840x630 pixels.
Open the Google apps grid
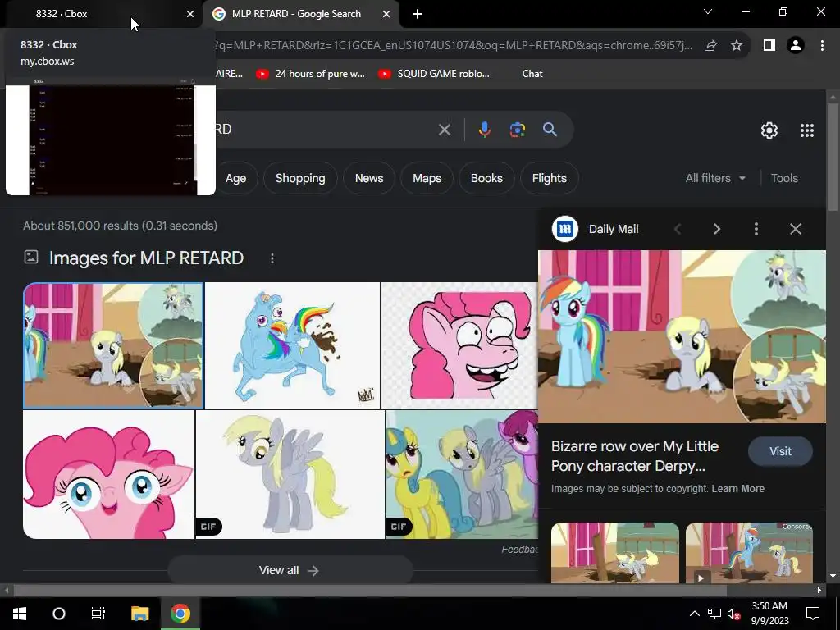coord(807,130)
